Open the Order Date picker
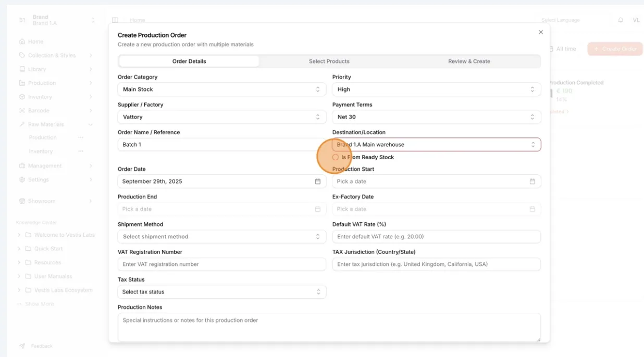 pyautogui.click(x=222, y=182)
